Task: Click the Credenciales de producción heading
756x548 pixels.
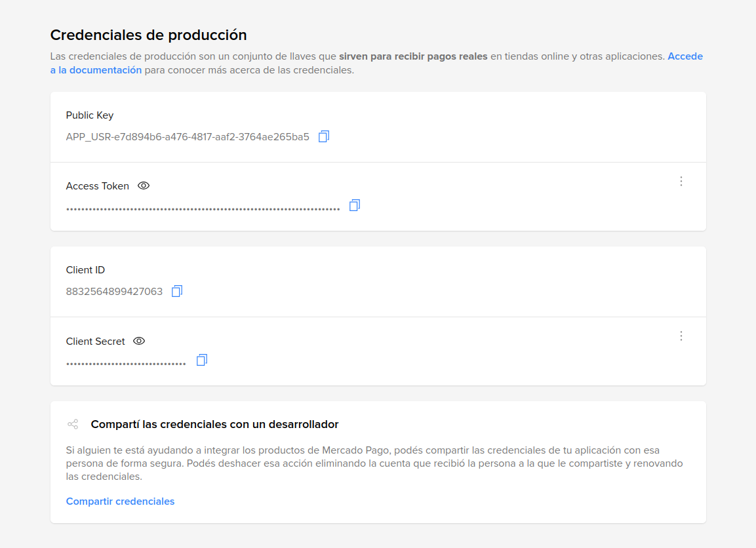Action: [x=148, y=35]
